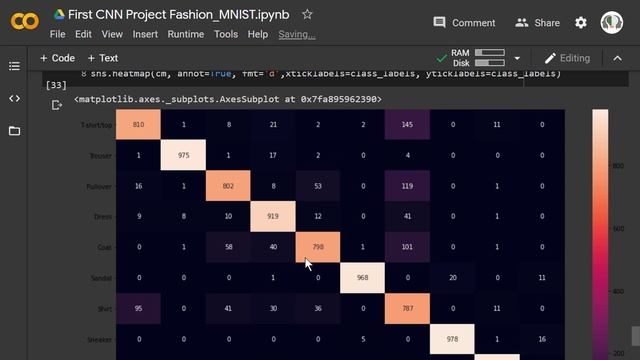Add a new Code cell
640x360 pixels.
point(58,58)
